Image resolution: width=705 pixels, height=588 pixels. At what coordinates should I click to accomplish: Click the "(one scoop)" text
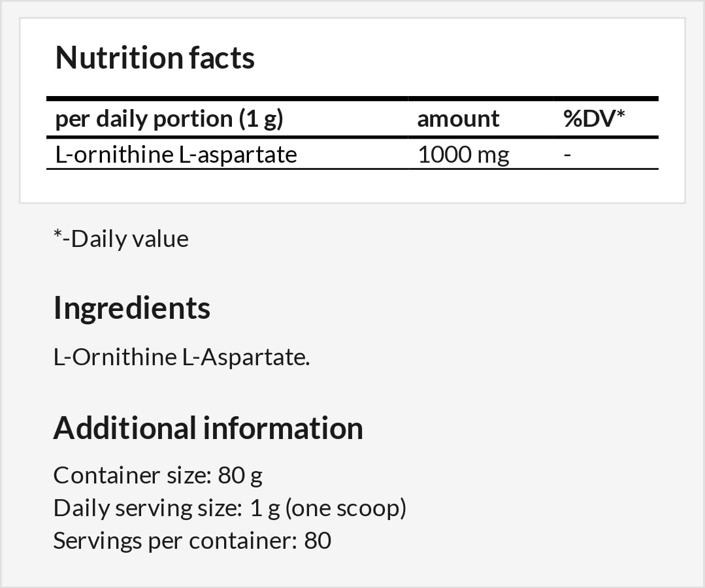(x=346, y=508)
